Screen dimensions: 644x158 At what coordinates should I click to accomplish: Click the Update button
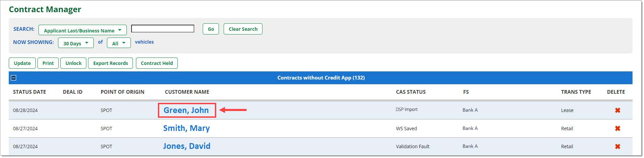[22, 63]
